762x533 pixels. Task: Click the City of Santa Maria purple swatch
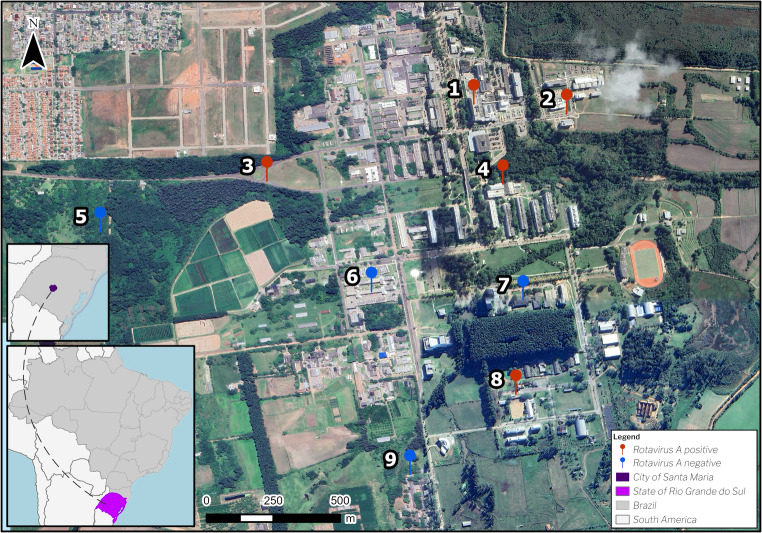coord(623,477)
